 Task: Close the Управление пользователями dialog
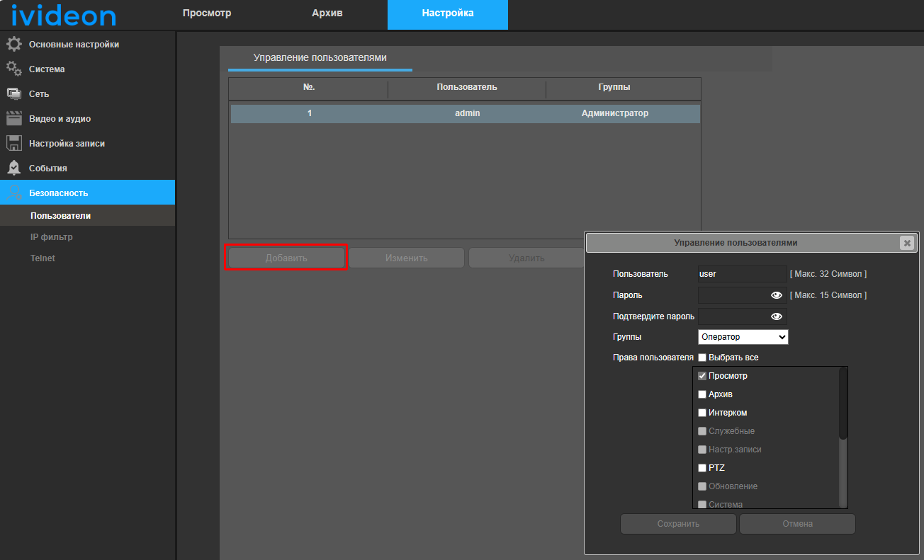(906, 243)
